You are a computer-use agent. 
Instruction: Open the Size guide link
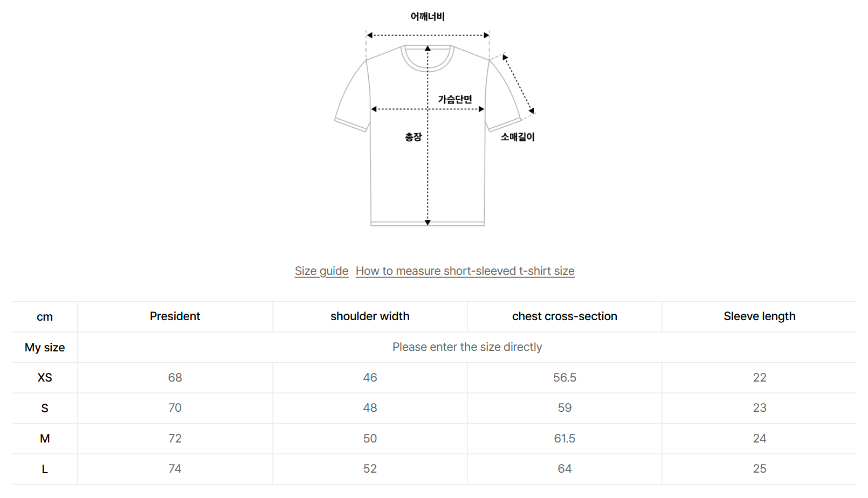321,271
